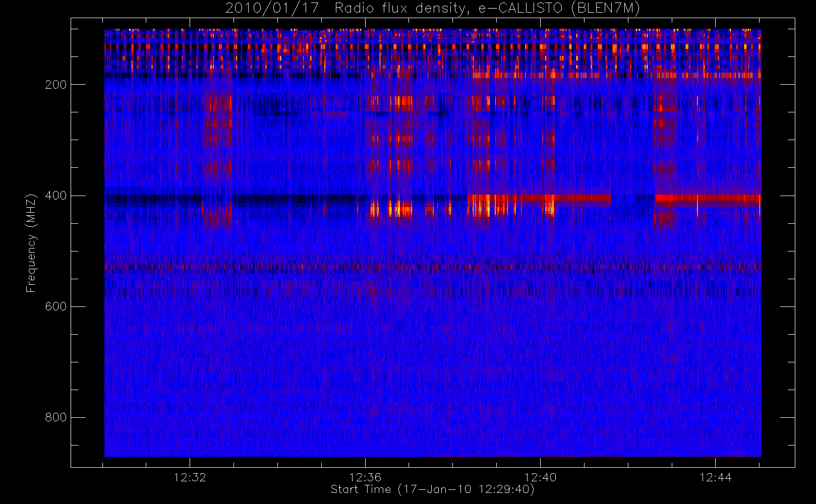Image resolution: width=816 pixels, height=504 pixels.
Task: Click the 12:40 time tick label
Action: point(540,477)
